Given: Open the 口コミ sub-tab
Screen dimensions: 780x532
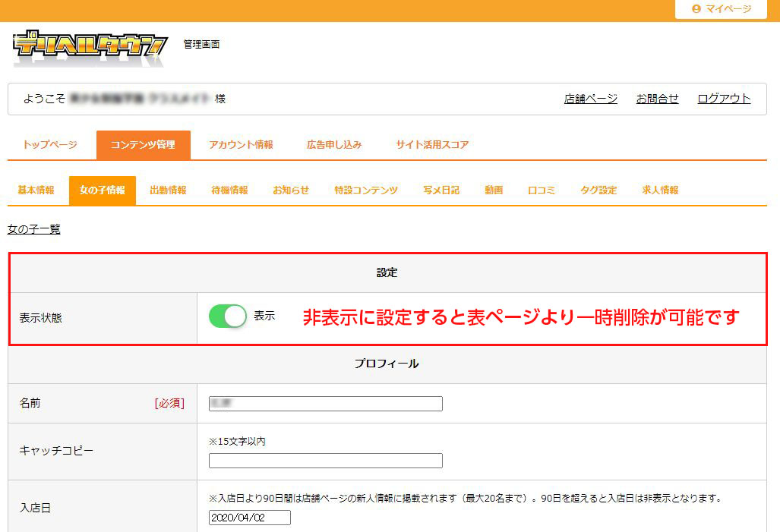Looking at the screenshot, I should pos(542,190).
